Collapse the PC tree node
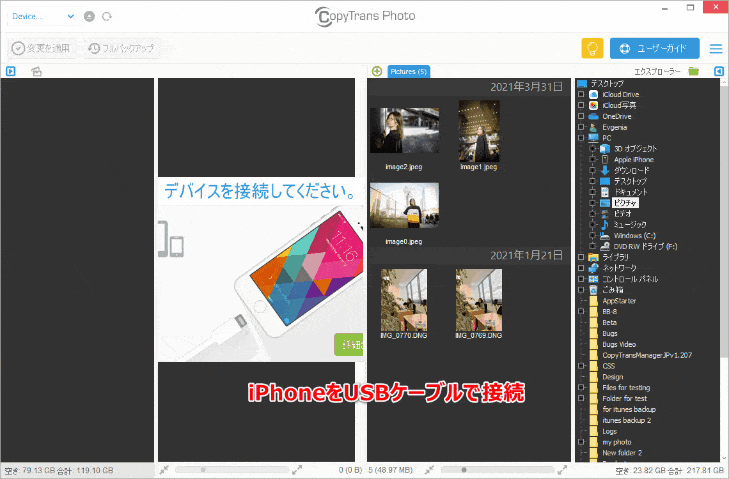The image size is (729, 479). click(581, 138)
